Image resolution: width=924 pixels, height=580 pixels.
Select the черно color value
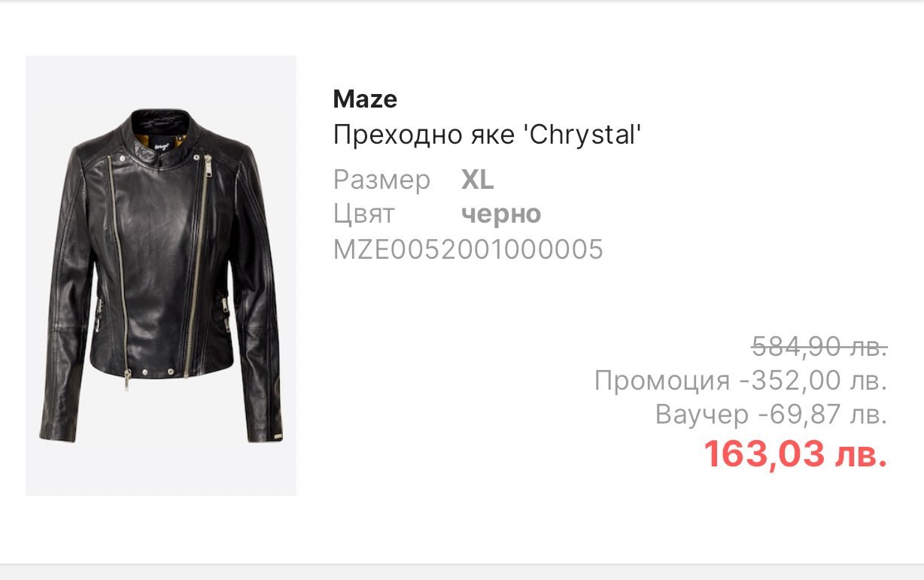tap(501, 214)
